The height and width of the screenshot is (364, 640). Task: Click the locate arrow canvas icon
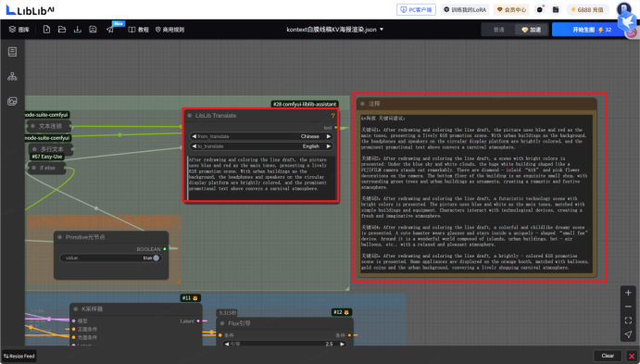click(x=628, y=334)
